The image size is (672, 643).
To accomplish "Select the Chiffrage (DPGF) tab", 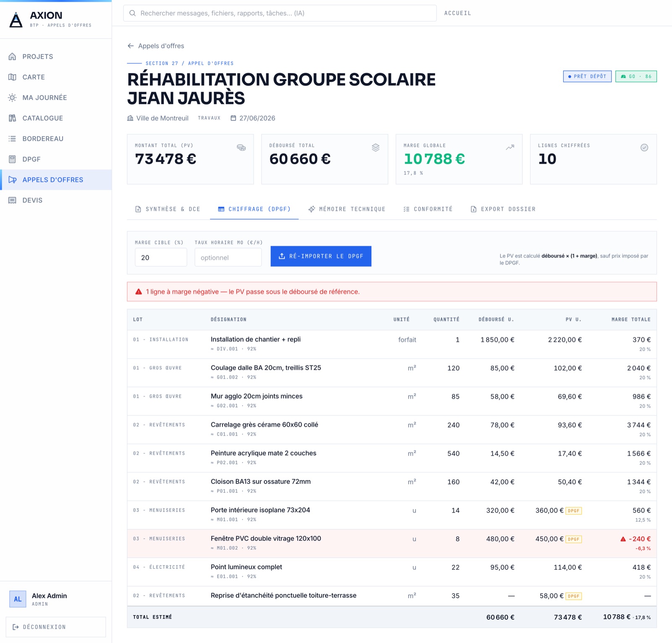I will click(254, 209).
